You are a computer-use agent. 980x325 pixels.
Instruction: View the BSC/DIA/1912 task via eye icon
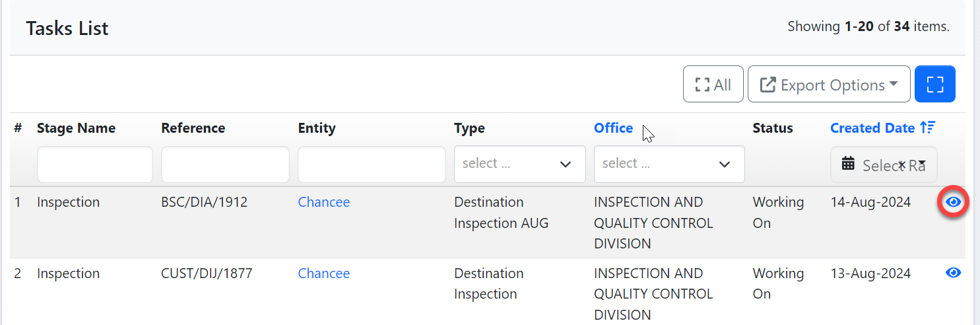pos(953,203)
